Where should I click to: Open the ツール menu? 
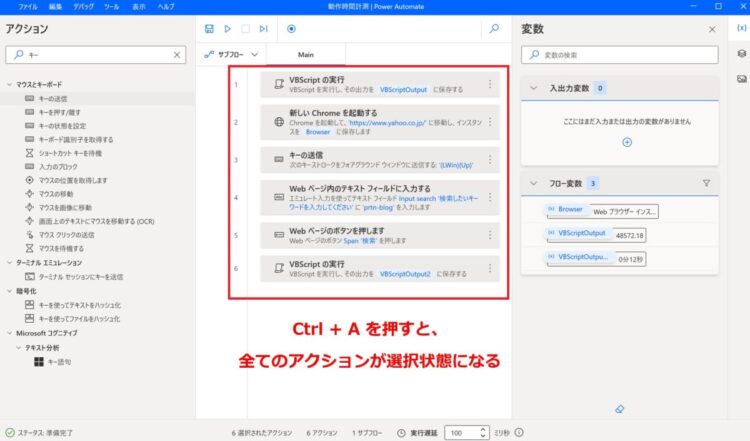pyautogui.click(x=111, y=7)
